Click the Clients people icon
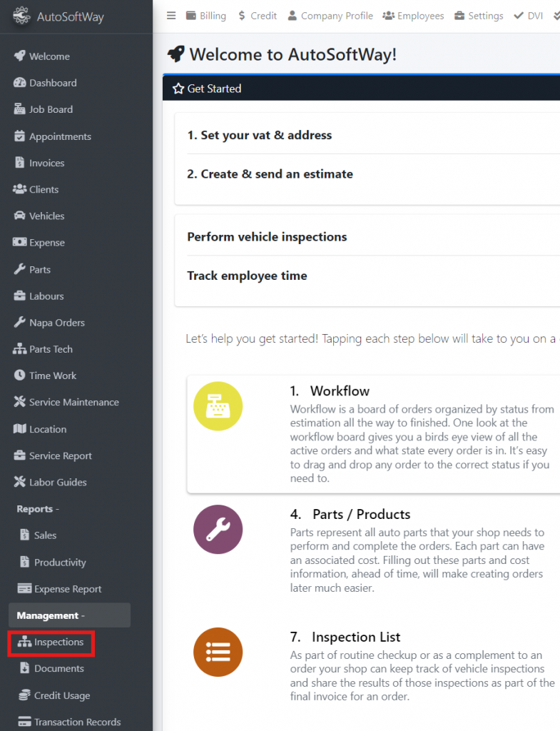Screen dimensions: 560x731 [19, 189]
